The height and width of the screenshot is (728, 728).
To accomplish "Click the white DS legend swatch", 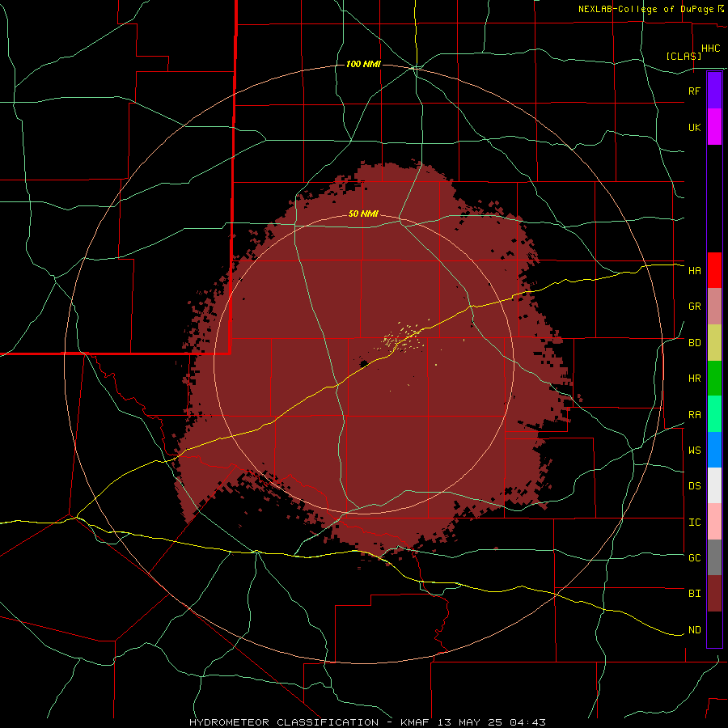I will point(714,485).
